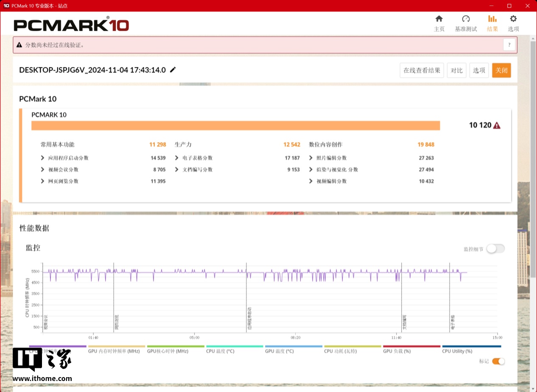Open the 基准测试 benchmark gauge icon

pyautogui.click(x=466, y=19)
